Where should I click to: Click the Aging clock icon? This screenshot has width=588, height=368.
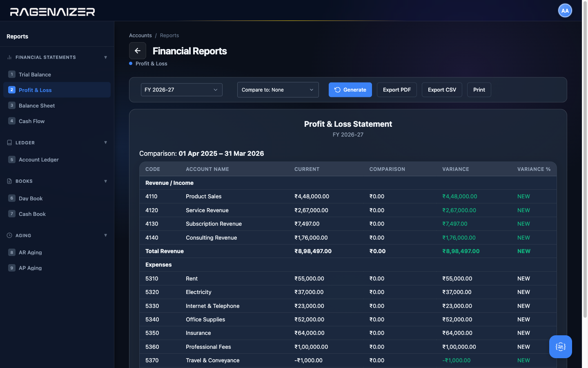click(9, 236)
